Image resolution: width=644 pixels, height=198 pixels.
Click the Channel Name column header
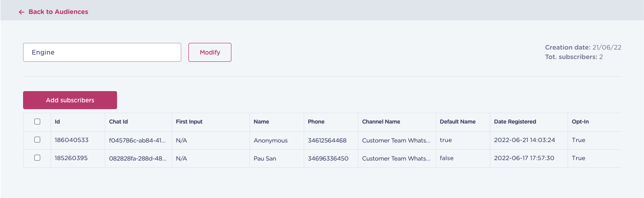(x=381, y=122)
